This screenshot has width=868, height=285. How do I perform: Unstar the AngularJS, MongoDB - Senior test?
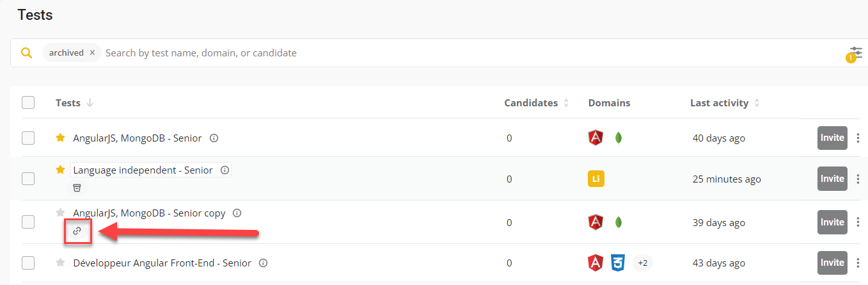(61, 138)
